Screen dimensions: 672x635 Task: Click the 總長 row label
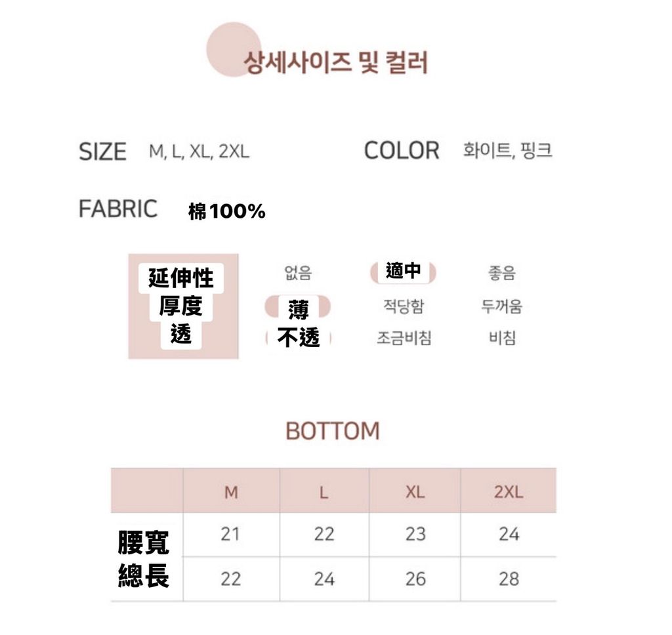click(x=144, y=575)
